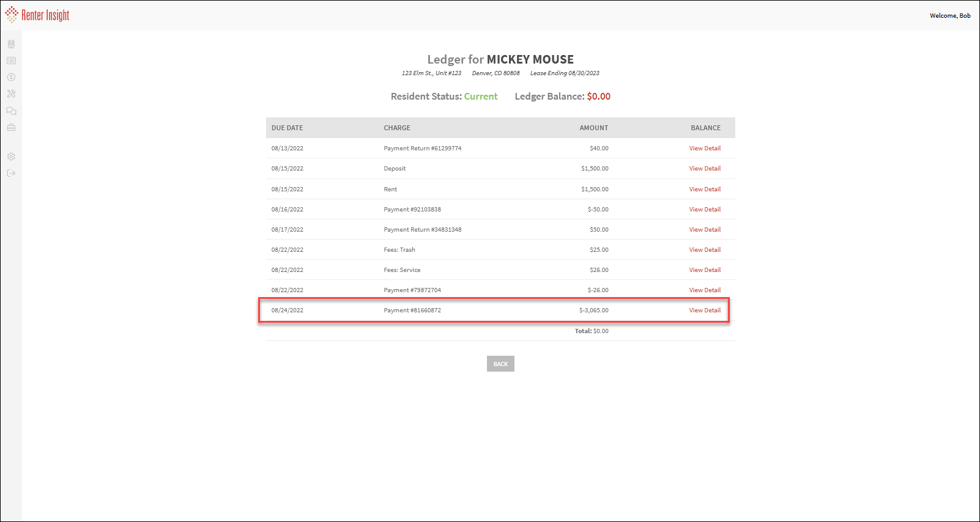
Task: Select the 08/24/2022 due date cell
Action: pyautogui.click(x=288, y=311)
